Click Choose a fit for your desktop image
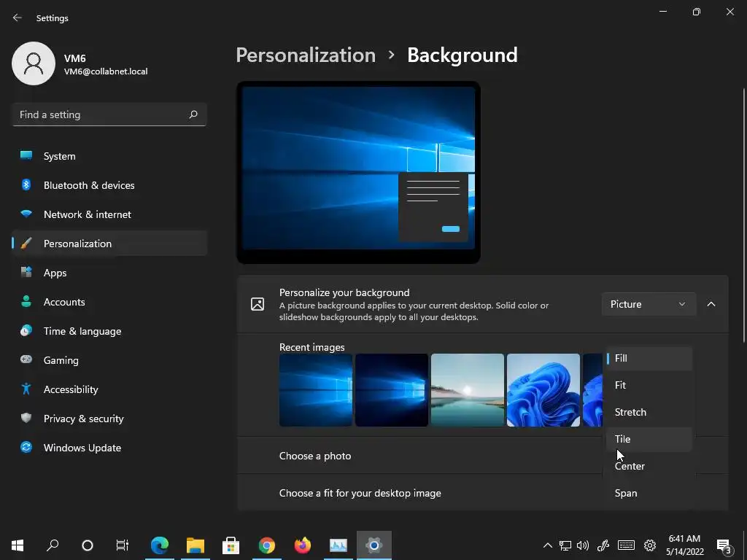Screen dimensions: 747x560 pos(360,494)
